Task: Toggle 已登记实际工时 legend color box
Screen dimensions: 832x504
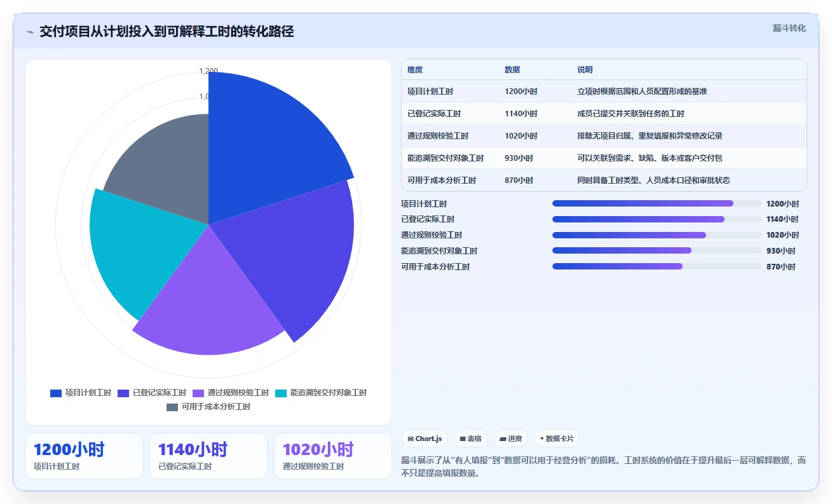Action: pyautogui.click(x=123, y=393)
